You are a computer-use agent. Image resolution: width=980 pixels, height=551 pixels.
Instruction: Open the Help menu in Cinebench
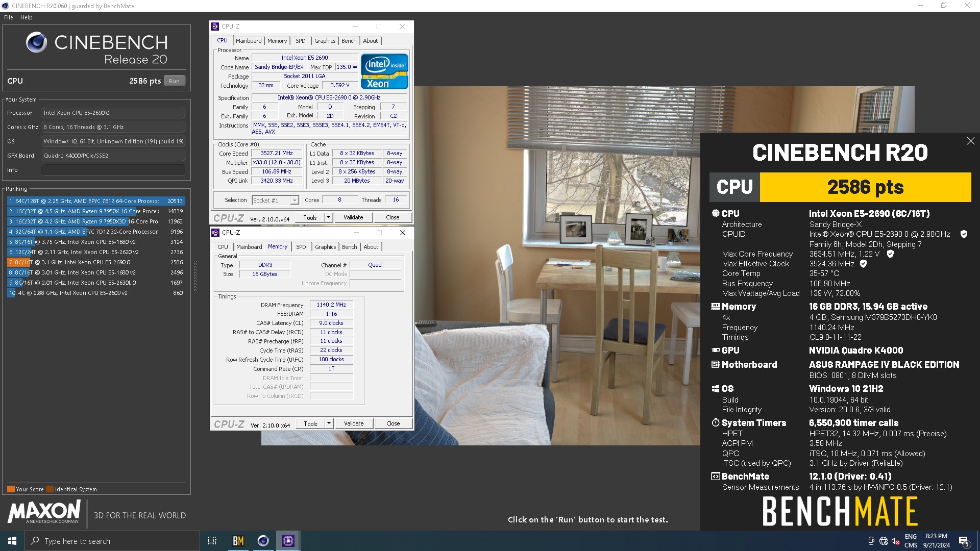tap(27, 17)
